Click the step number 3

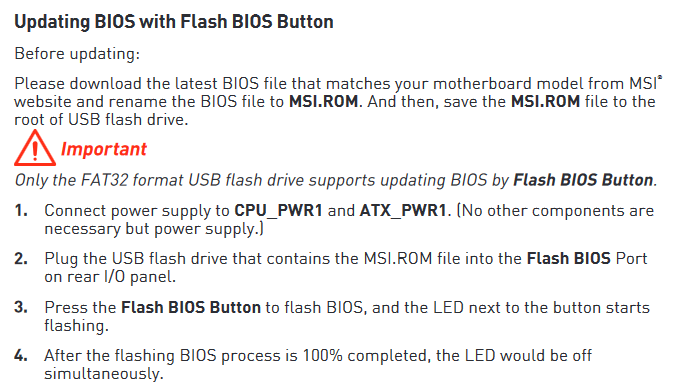[20, 308]
